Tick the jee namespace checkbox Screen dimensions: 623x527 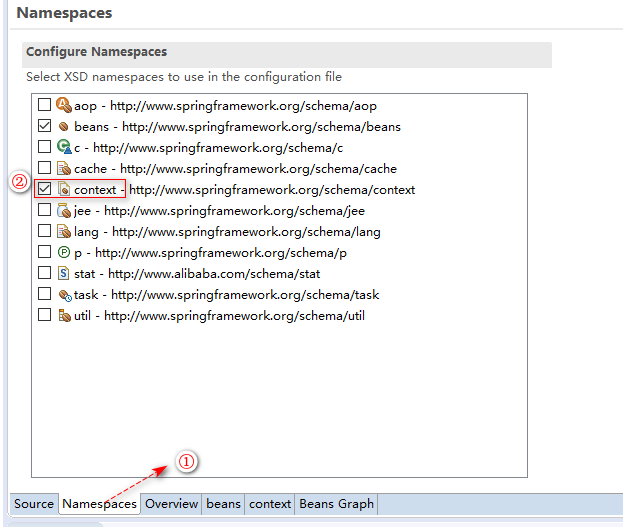pos(44,210)
